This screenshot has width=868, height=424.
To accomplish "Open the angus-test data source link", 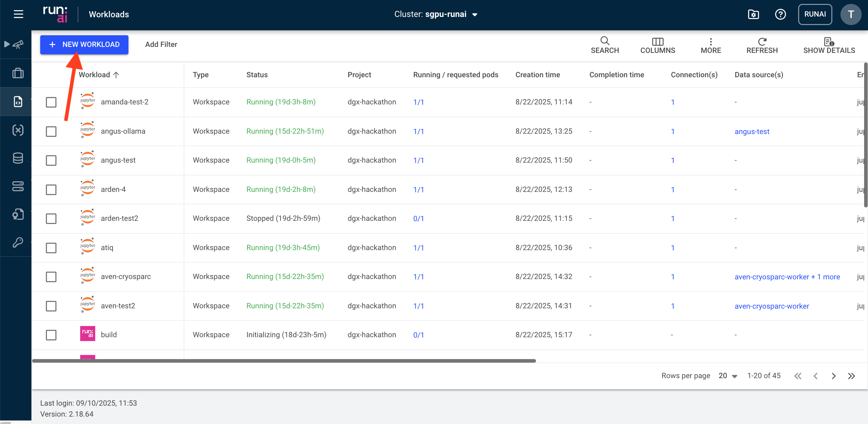I will click(x=752, y=132).
